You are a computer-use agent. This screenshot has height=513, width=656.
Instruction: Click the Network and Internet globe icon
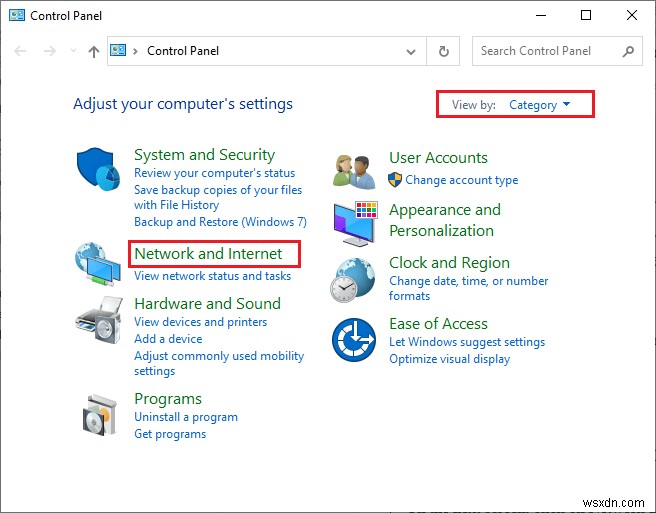click(98, 264)
